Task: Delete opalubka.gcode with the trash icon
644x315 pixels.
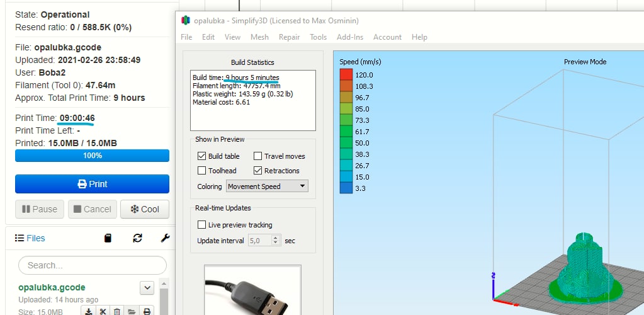Action: point(117,312)
